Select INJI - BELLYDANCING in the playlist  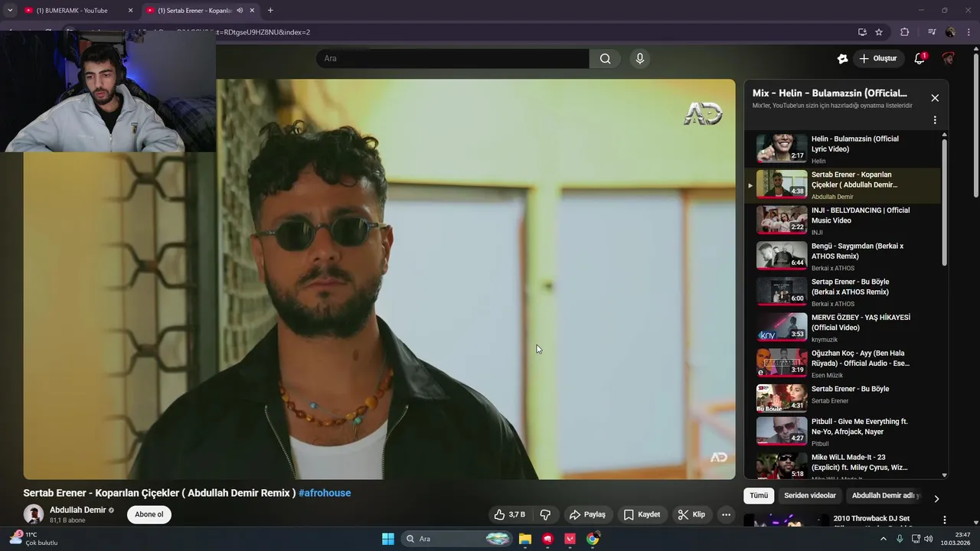[842, 220]
